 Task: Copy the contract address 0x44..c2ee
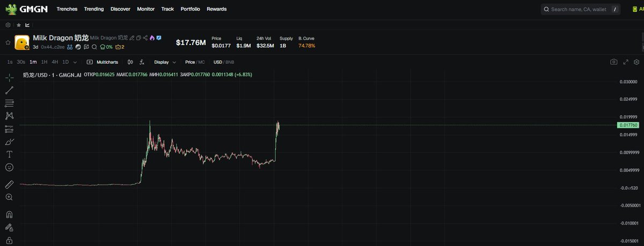click(53, 47)
